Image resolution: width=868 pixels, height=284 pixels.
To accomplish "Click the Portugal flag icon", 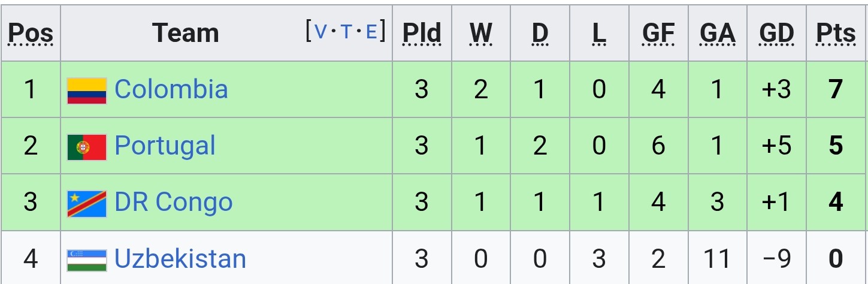I will pos(87,147).
